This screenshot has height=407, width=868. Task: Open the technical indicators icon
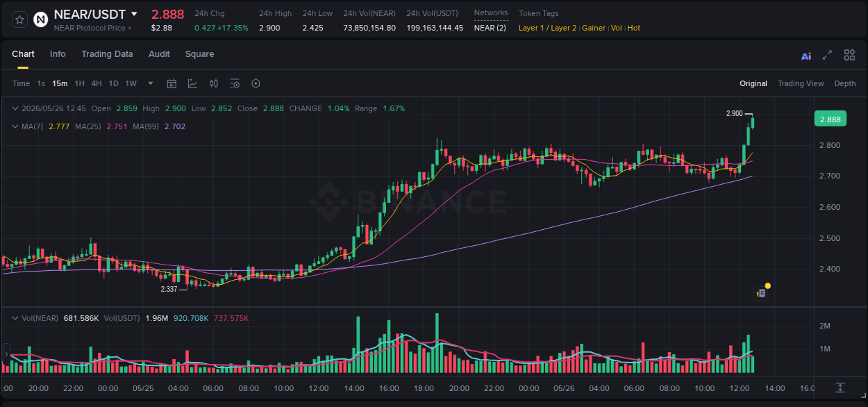pyautogui.click(x=192, y=83)
